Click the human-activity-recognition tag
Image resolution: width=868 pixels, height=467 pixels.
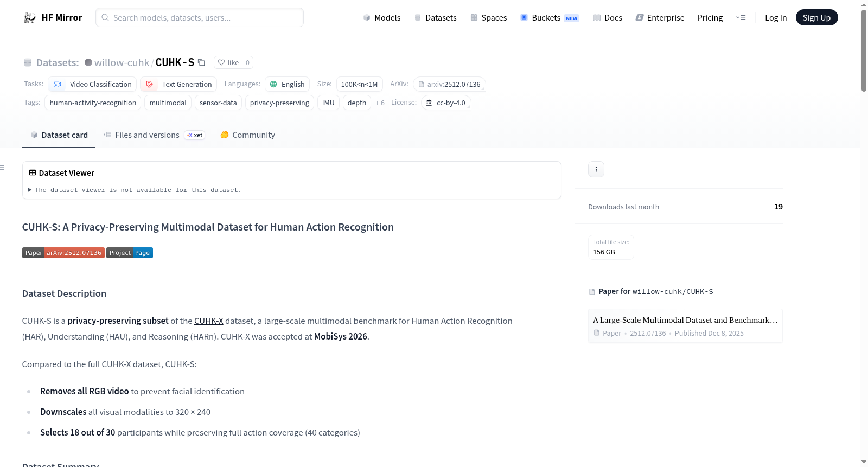coord(93,103)
